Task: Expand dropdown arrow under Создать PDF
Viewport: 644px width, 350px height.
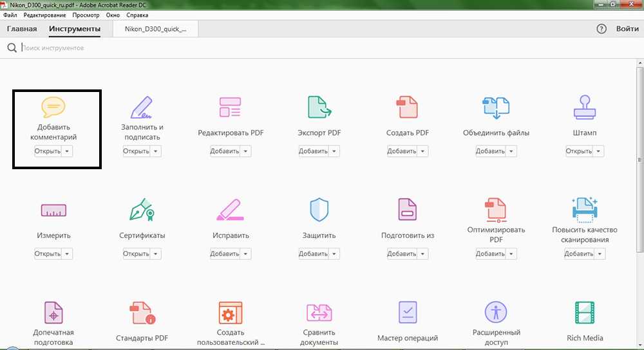Action: pos(422,151)
